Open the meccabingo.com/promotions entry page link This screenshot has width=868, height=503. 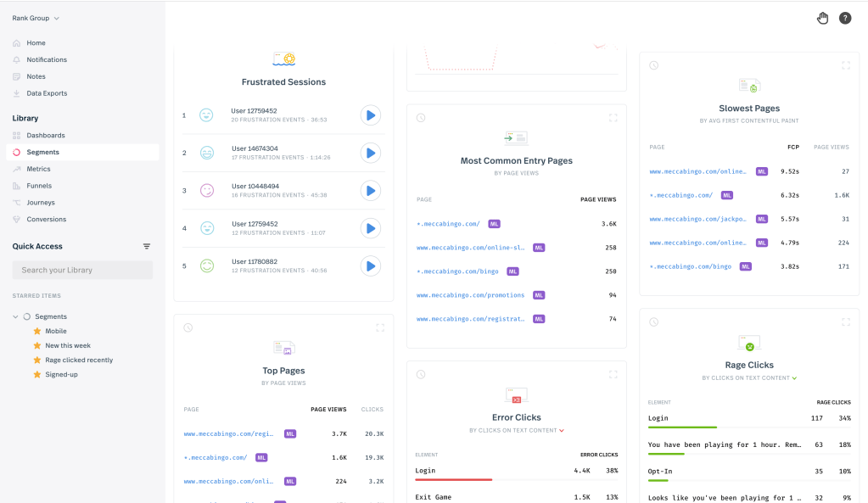[470, 295]
